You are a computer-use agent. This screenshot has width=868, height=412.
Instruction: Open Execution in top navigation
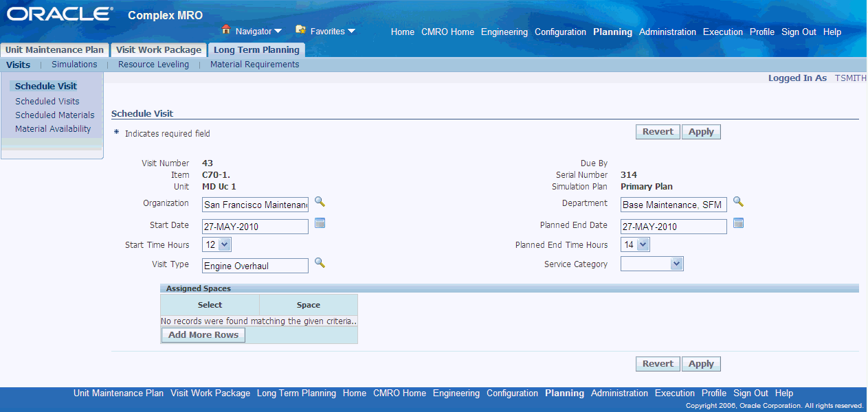pyautogui.click(x=723, y=32)
